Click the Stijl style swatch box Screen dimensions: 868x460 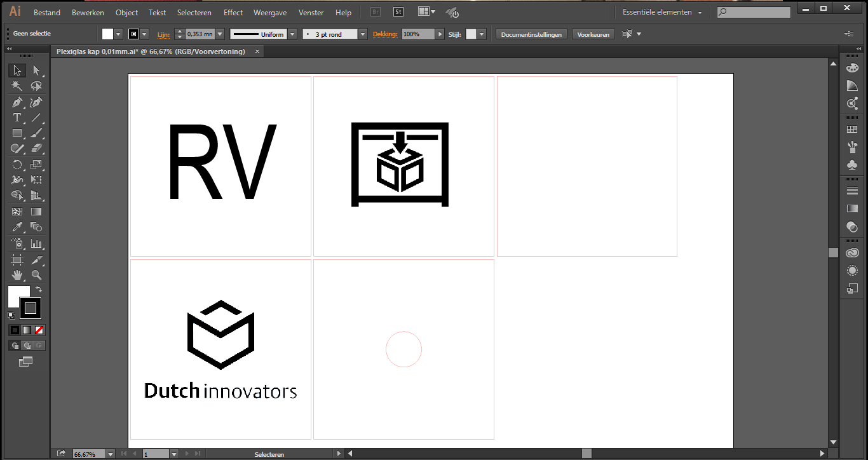point(471,34)
